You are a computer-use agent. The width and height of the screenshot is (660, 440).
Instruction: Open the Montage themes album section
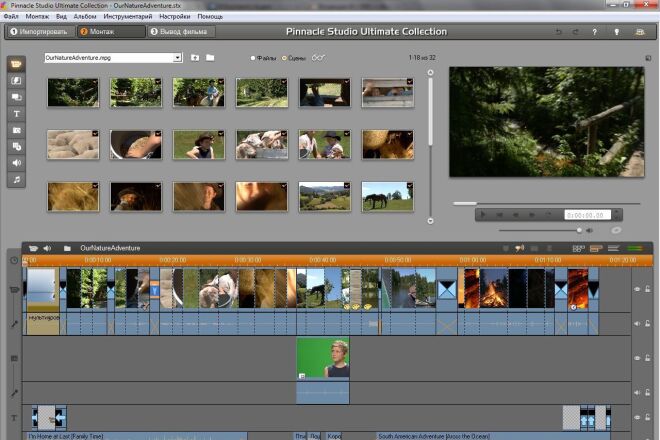point(16,97)
